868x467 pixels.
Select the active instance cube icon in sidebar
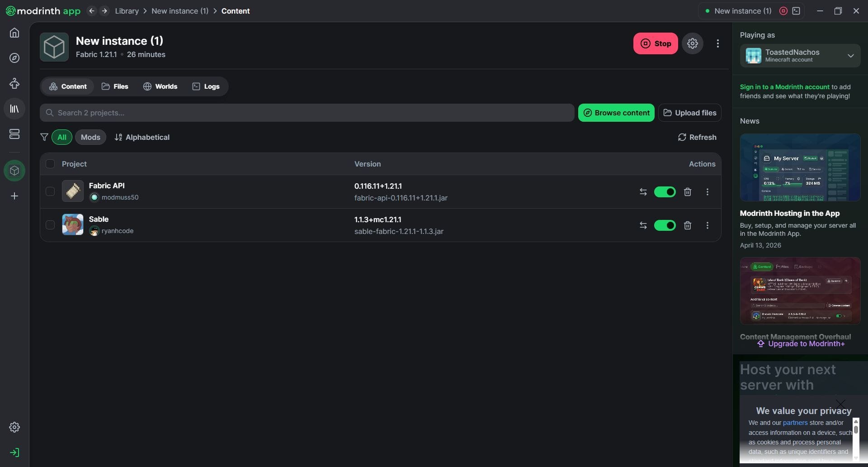click(14, 171)
